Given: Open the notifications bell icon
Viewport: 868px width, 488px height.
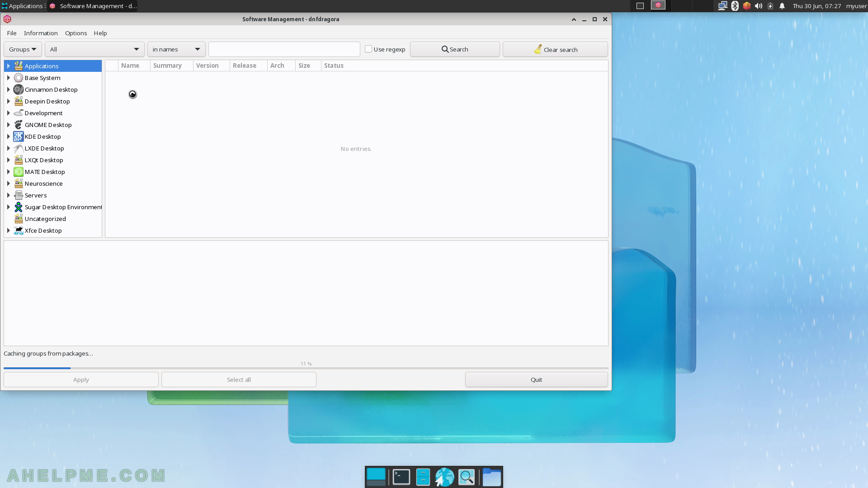Looking at the screenshot, I should pyautogui.click(x=782, y=6).
